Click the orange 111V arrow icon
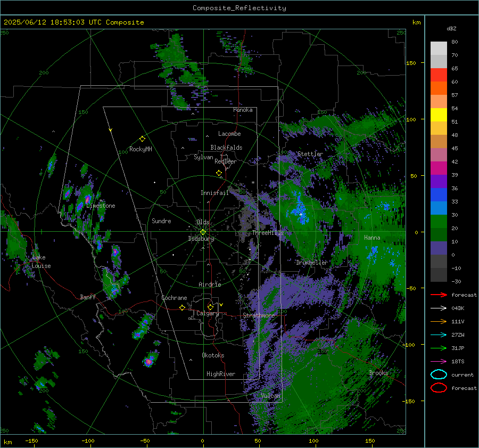 [439, 321]
